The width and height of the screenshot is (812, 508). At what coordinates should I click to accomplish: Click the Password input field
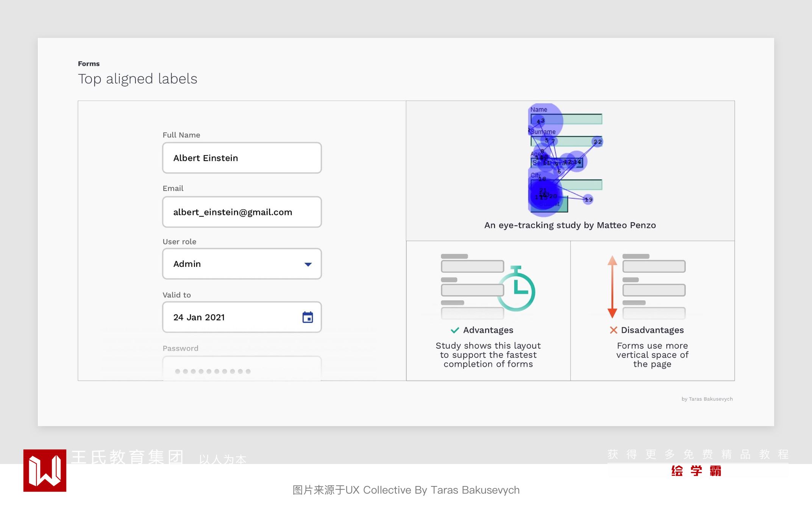pyautogui.click(x=242, y=370)
